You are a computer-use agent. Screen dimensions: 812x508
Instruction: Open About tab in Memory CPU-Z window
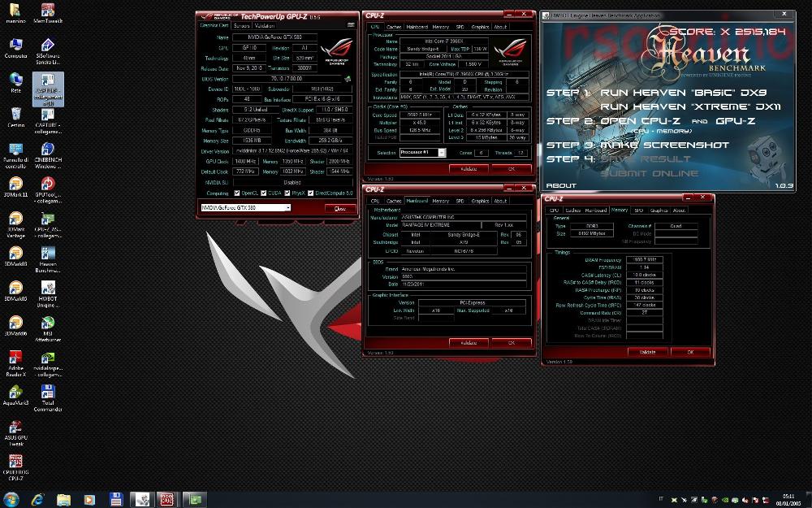tap(679, 210)
